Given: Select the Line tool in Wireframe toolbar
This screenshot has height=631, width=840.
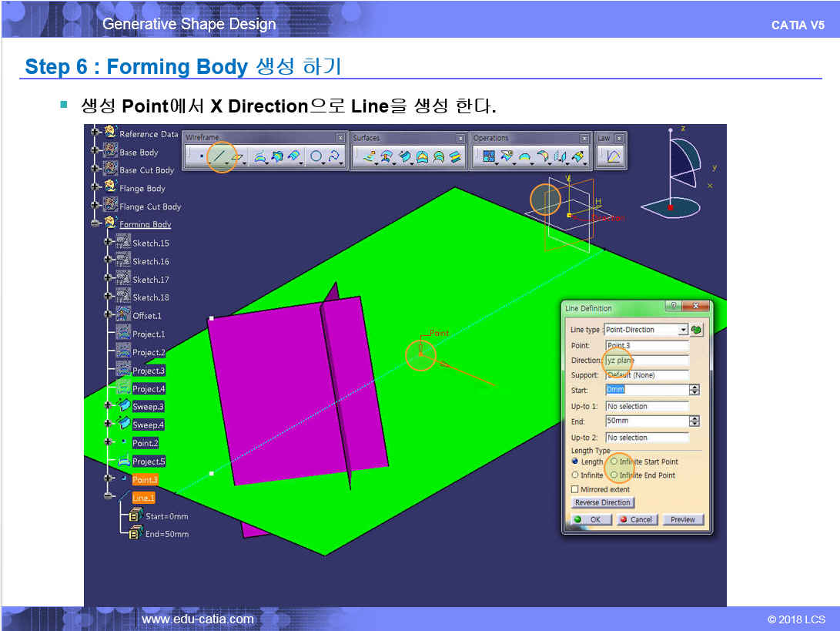Looking at the screenshot, I should click(x=220, y=156).
